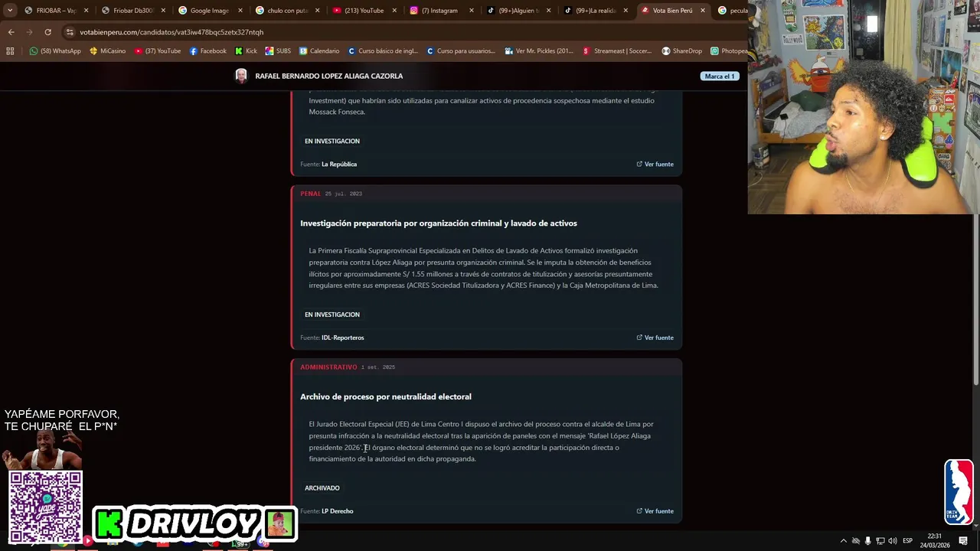
Task: Open the MiCasino bookmark
Action: (x=107, y=51)
